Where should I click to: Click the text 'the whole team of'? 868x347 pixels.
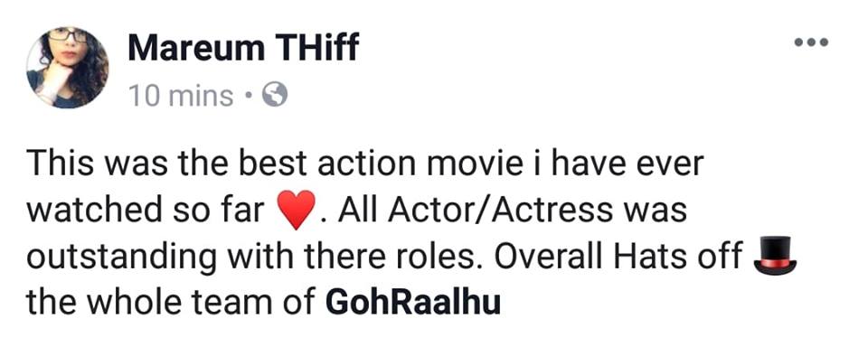[x=172, y=303]
